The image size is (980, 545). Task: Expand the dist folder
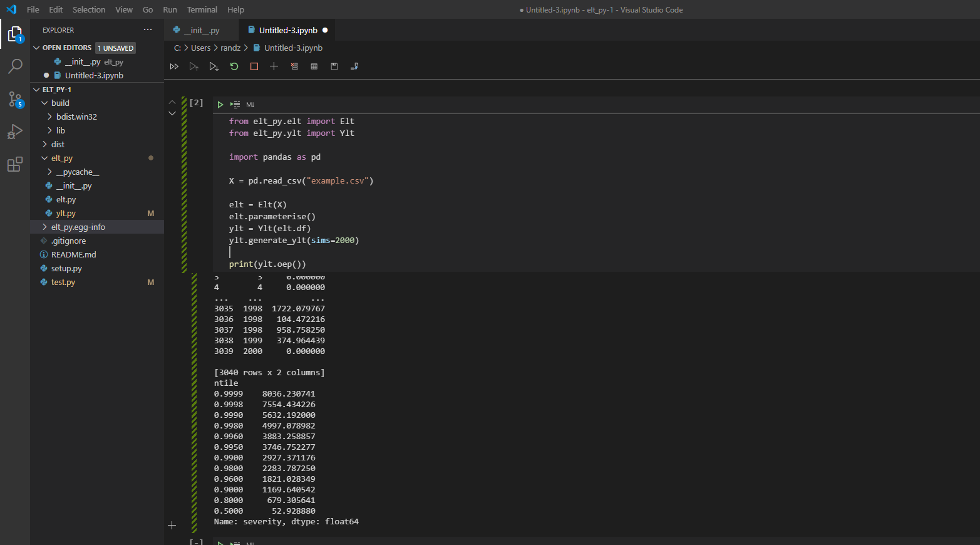[44, 144]
